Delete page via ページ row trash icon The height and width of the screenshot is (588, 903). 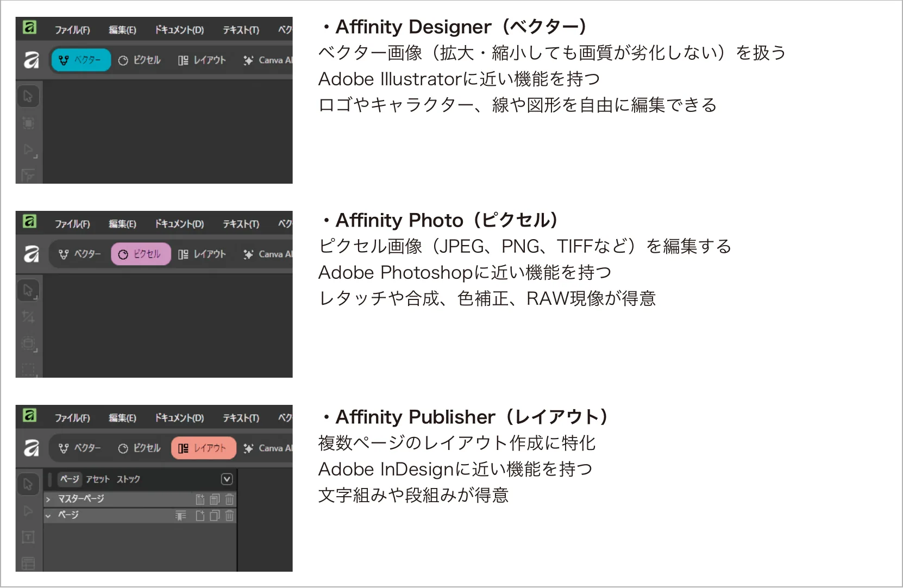[229, 516]
